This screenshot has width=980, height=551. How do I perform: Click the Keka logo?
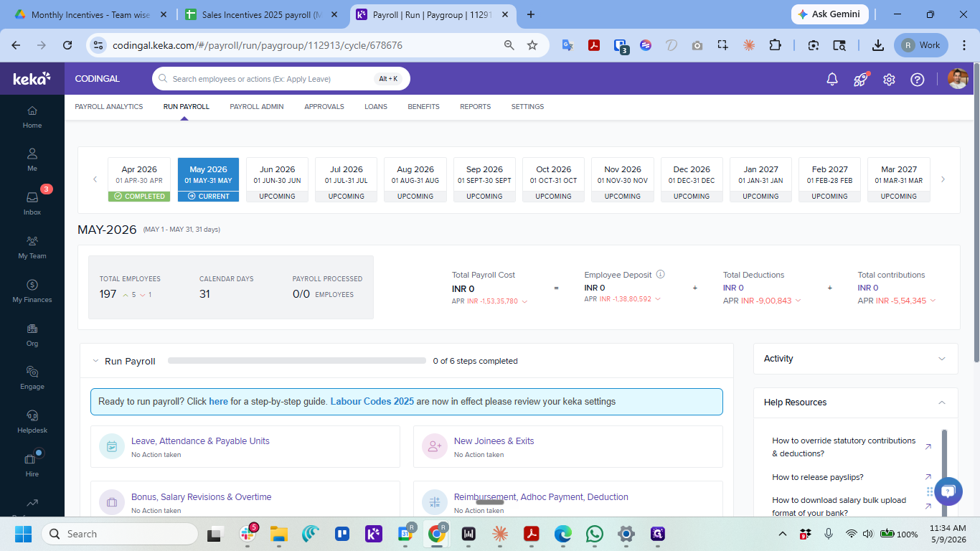(x=32, y=79)
